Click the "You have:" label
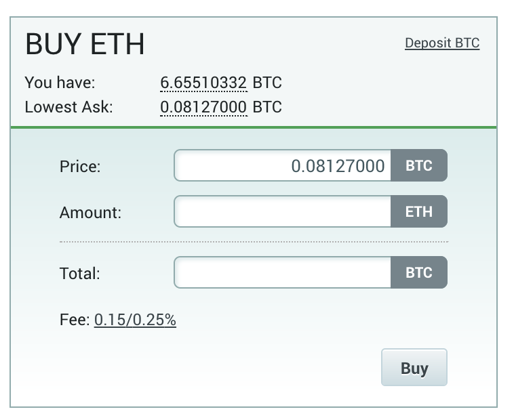Viewport: 514px width, 420px height. click(60, 83)
